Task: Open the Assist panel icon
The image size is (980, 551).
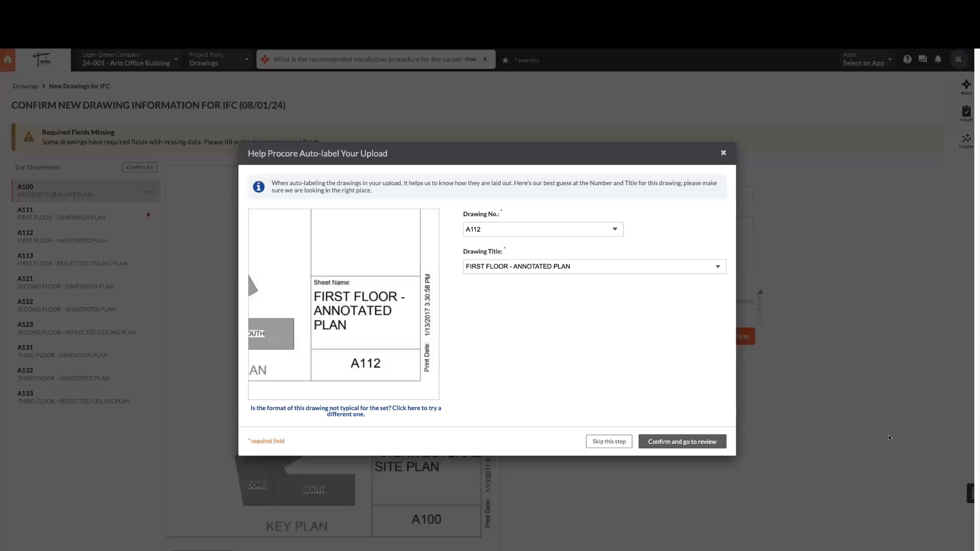Action: [967, 87]
